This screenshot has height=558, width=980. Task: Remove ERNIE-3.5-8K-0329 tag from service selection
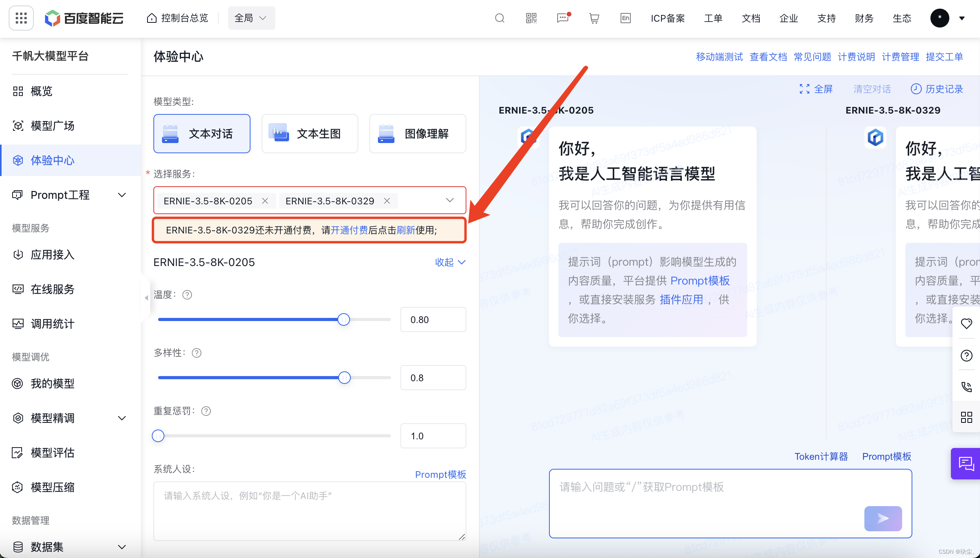[x=387, y=201]
